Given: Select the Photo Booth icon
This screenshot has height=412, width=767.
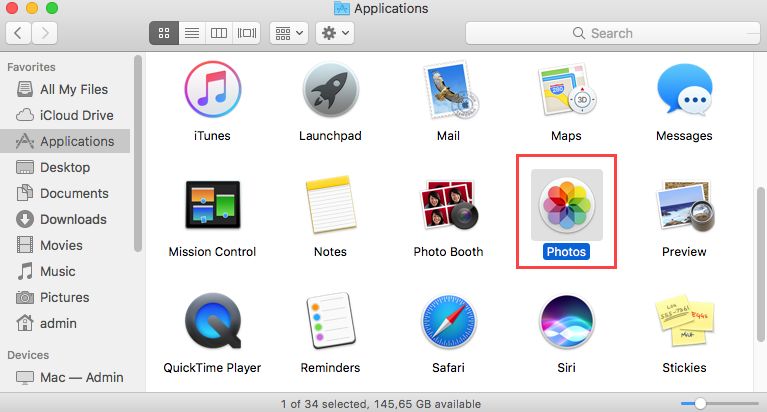Looking at the screenshot, I should (x=449, y=205).
